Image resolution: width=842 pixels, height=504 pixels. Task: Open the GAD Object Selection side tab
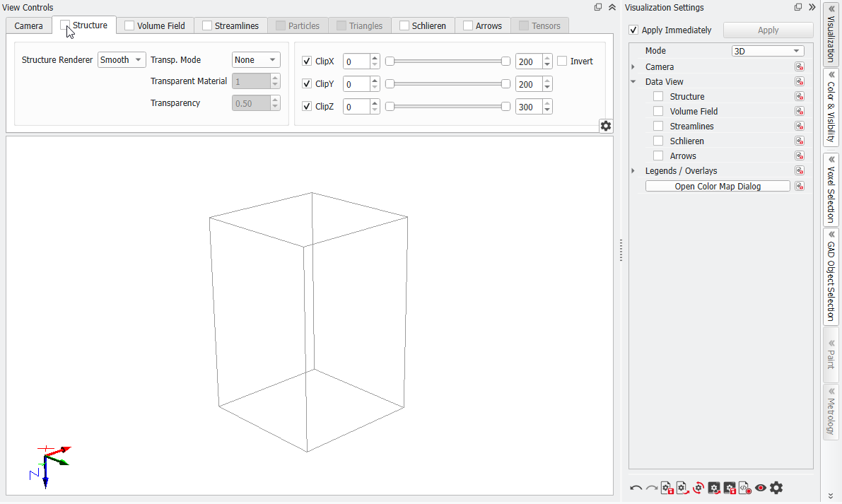(831, 277)
